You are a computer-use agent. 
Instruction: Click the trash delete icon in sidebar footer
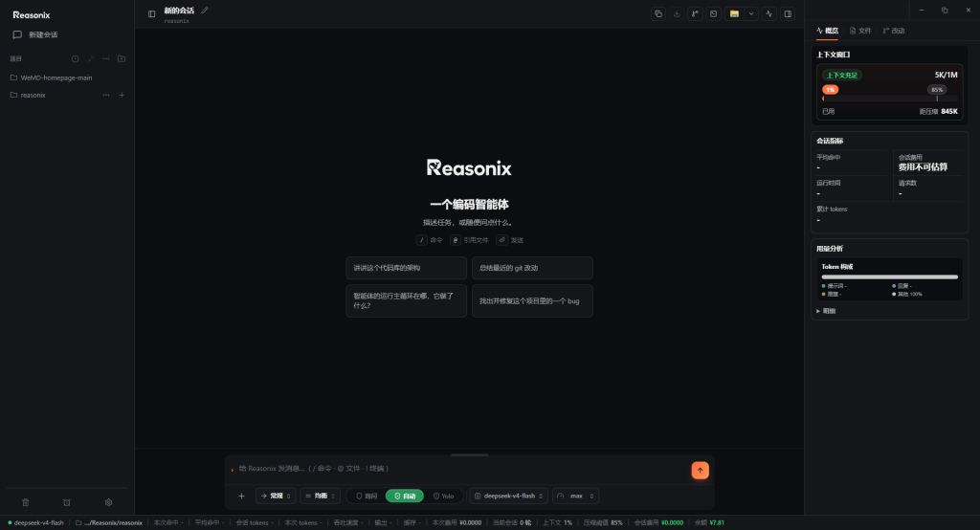coord(26,502)
